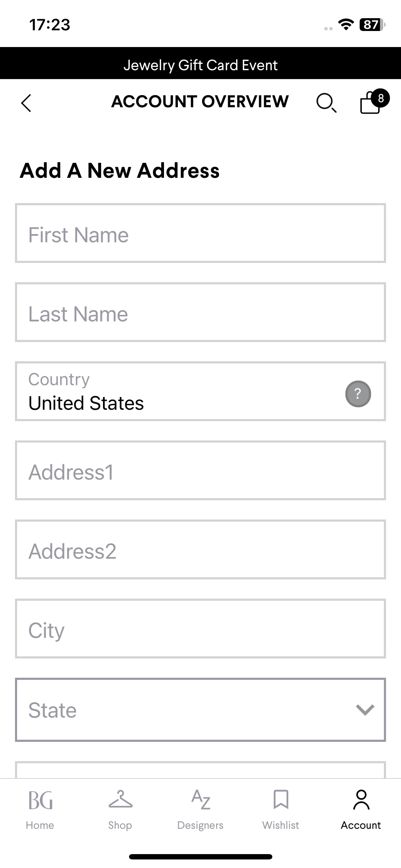The width and height of the screenshot is (401, 868).
Task: Switch to the Designers tab label
Action: pyautogui.click(x=200, y=825)
